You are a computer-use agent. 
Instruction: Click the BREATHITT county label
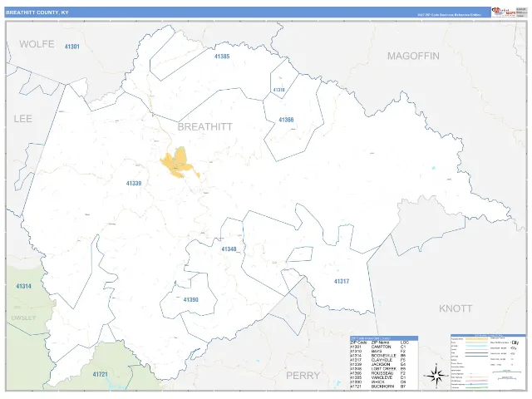tap(205, 127)
